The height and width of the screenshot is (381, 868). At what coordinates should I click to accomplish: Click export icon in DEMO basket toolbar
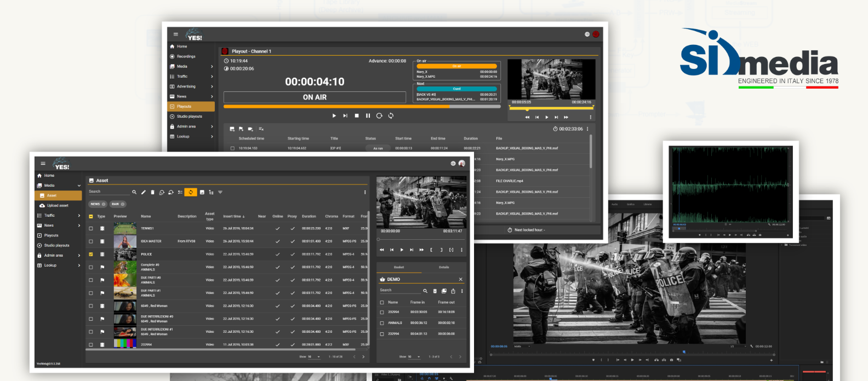click(x=453, y=291)
